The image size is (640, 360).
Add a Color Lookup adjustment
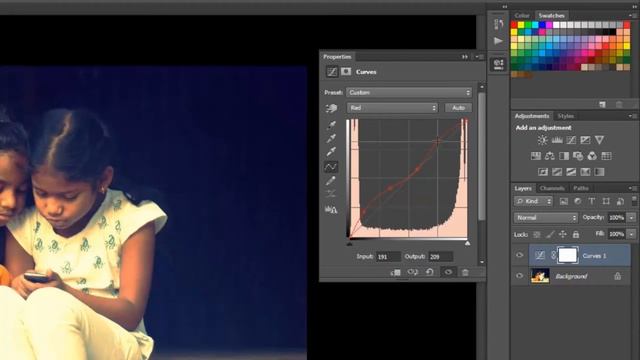pyautogui.click(x=606, y=156)
